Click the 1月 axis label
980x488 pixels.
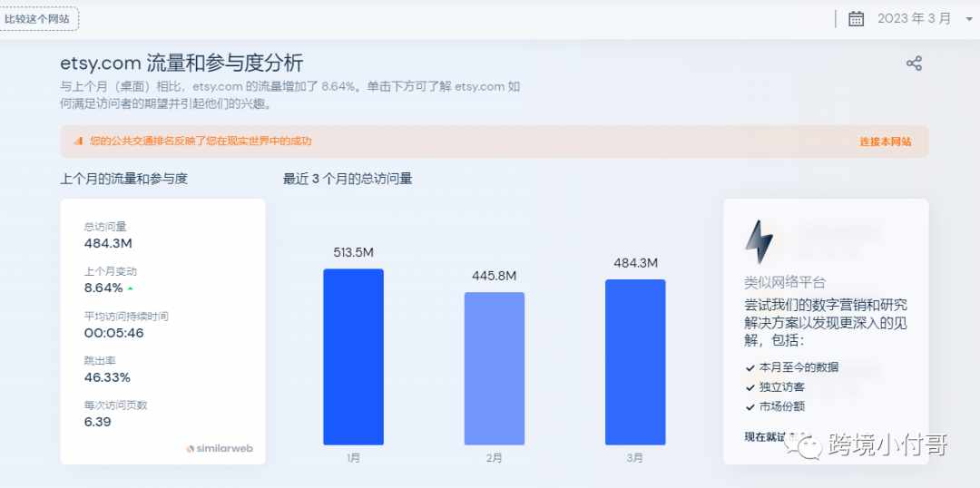tap(353, 458)
